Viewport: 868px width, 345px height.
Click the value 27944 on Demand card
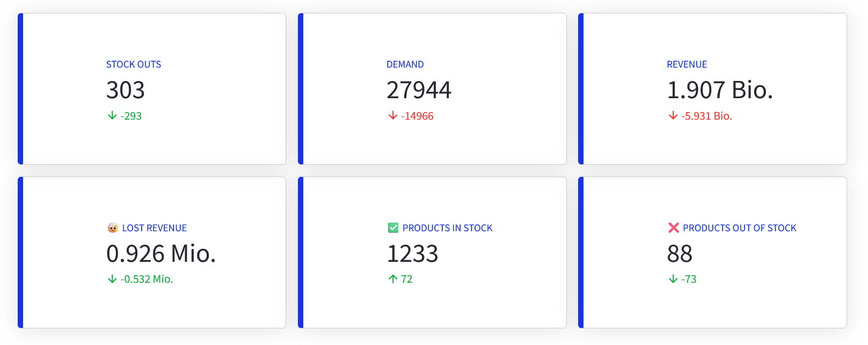point(419,90)
